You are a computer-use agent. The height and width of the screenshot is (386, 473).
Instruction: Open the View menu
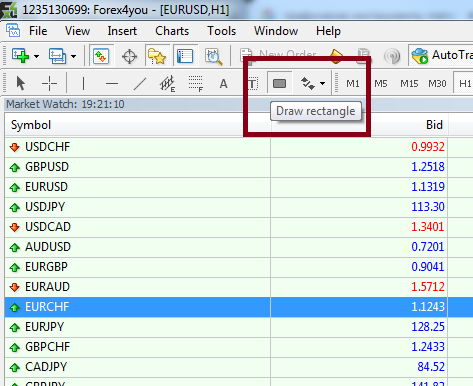click(x=77, y=31)
